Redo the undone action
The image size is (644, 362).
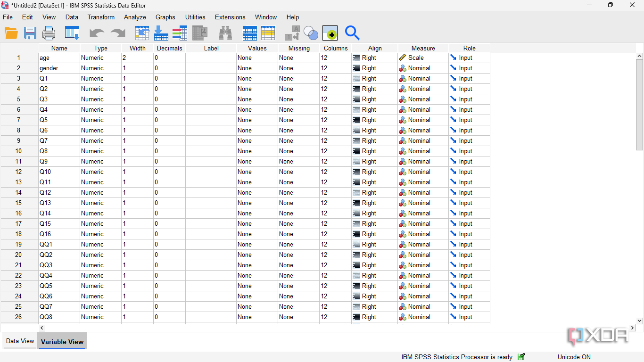click(118, 33)
